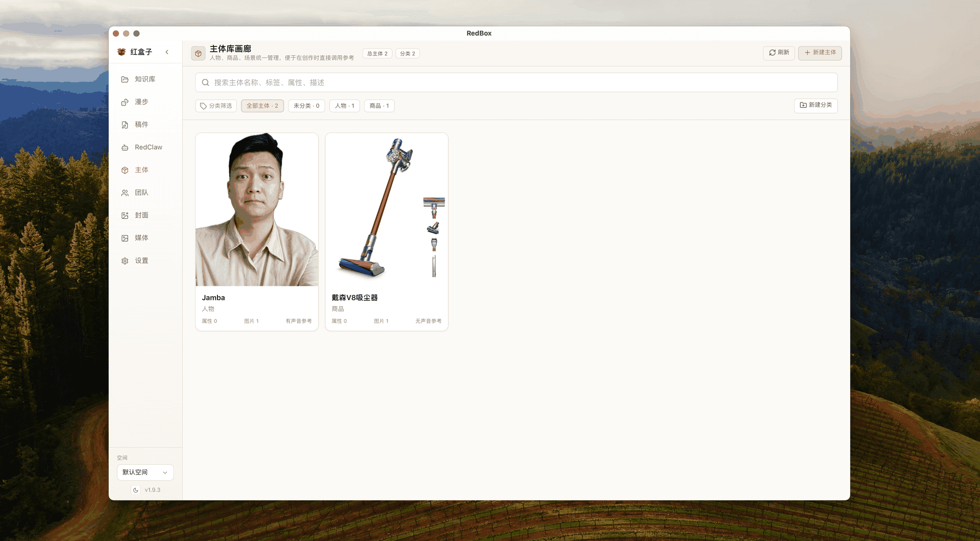Image resolution: width=980 pixels, height=541 pixels.
Task: Collapse the left sidebar
Action: (167, 52)
